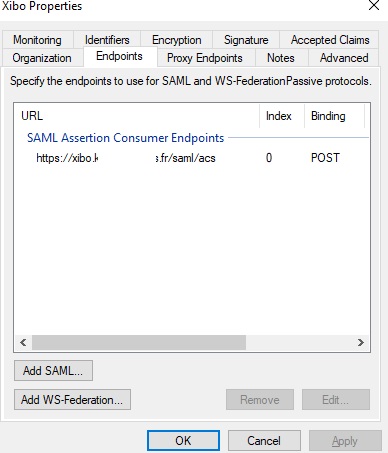Confirm with the OK button
Screen dimensions: 388x453
[x=183, y=441]
